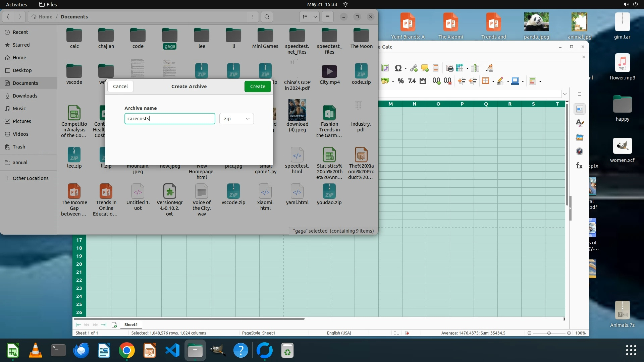Click the Insert Hyperlink chain icon
Viewport: 644px width, 362px height.
414,68
